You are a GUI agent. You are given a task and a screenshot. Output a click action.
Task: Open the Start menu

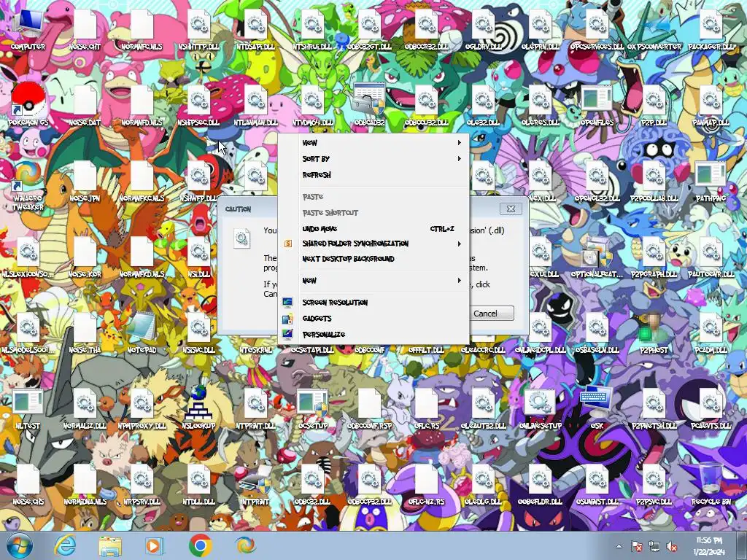pos(20,545)
